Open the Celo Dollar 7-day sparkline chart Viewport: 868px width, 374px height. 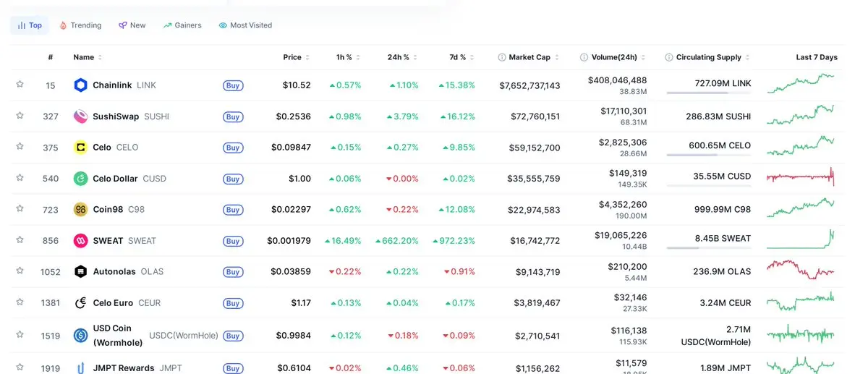800,177
